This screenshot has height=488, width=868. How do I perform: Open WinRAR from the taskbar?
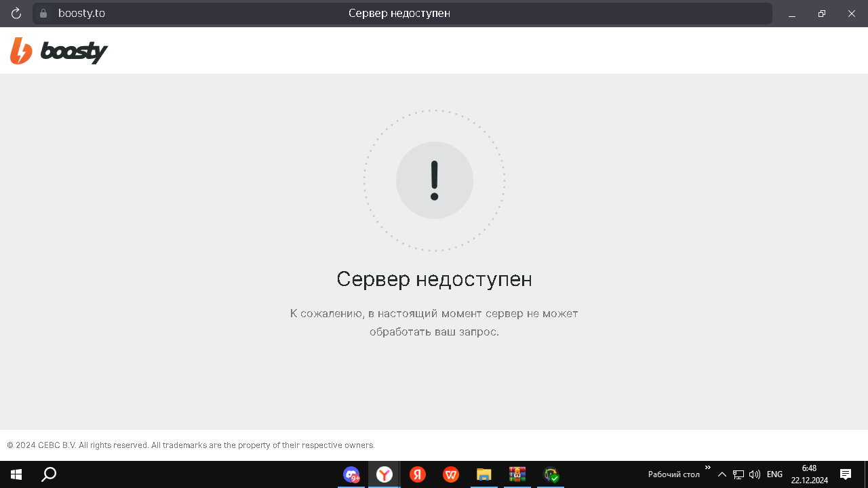517,474
